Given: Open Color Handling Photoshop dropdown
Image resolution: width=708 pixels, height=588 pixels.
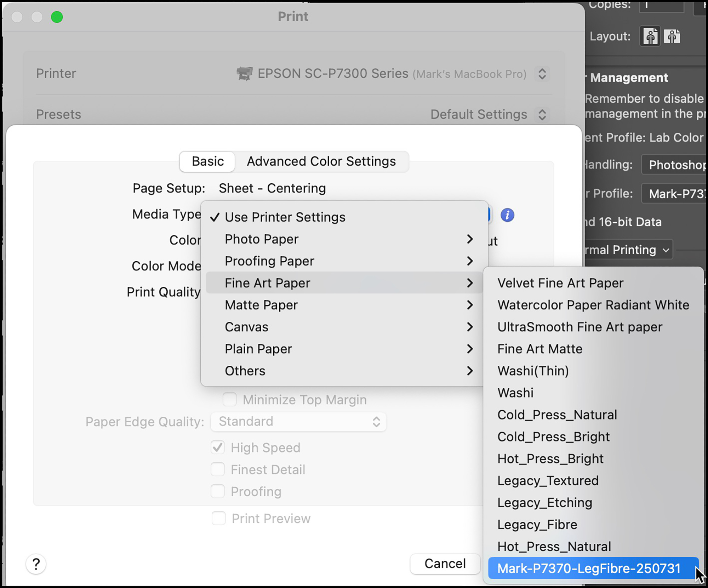Looking at the screenshot, I should 674,165.
